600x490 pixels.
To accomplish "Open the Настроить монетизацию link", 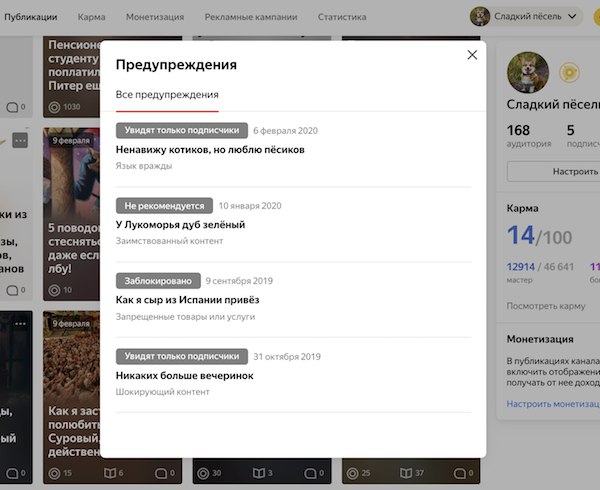I will coord(553,404).
